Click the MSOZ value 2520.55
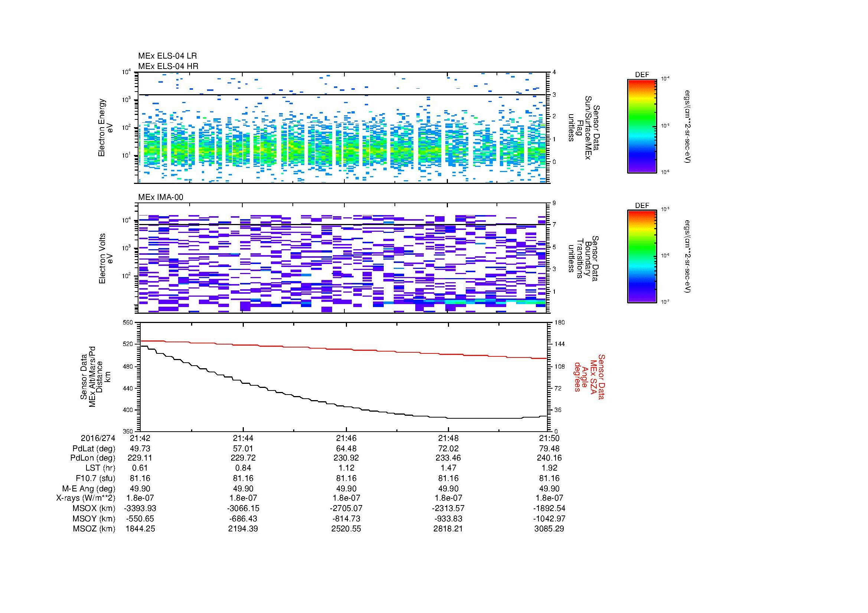Viewport: 868px width, 613px height. tap(346, 529)
